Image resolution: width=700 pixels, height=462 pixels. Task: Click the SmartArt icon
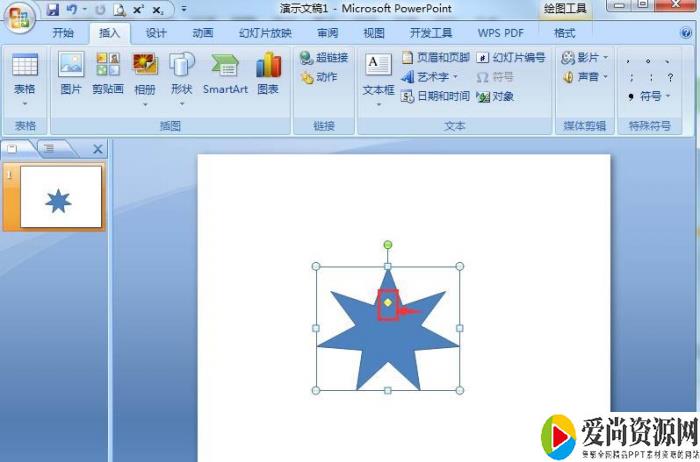coord(225,73)
